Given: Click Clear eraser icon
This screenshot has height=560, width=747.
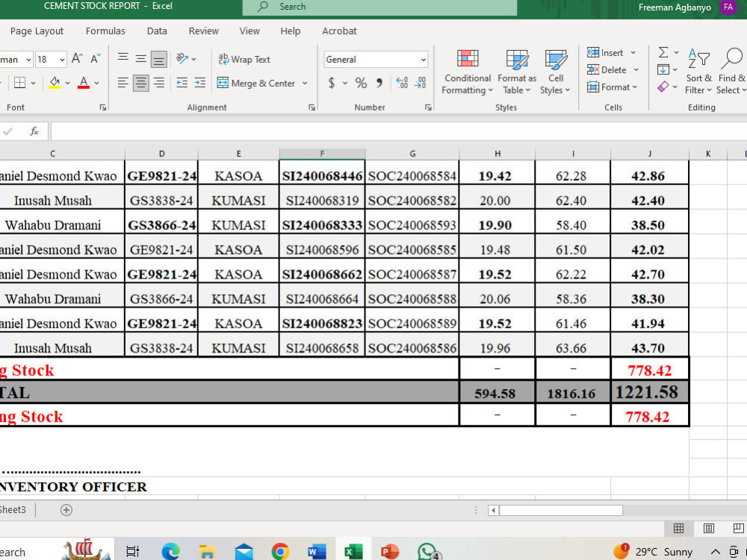Looking at the screenshot, I should 663,87.
